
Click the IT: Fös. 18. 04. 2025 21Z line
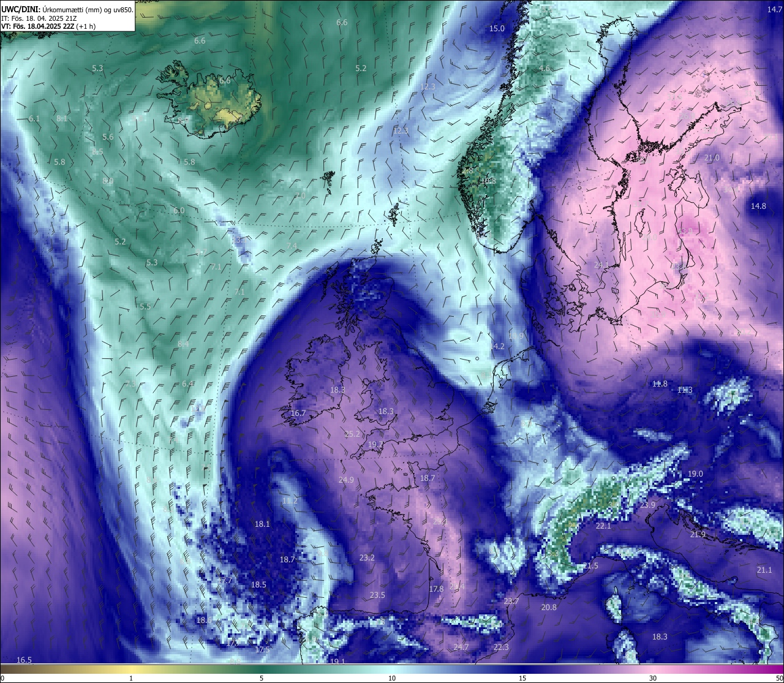(39, 18)
